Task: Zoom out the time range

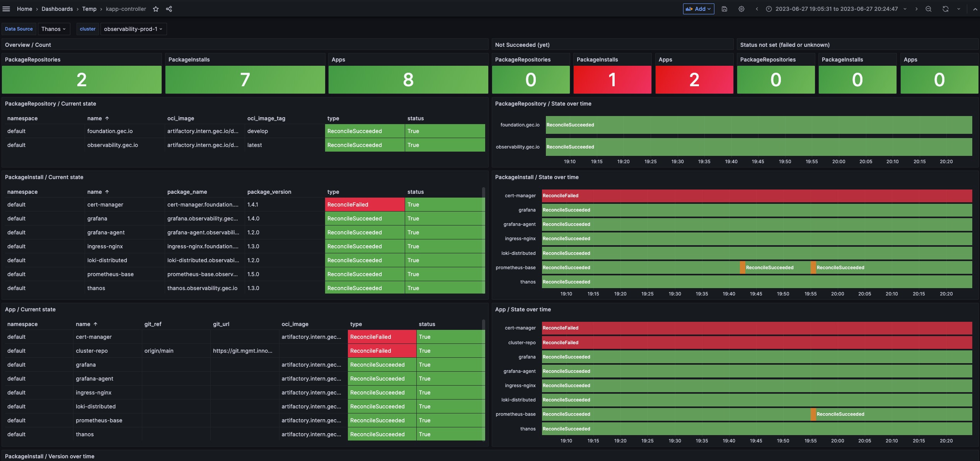Action: [929, 9]
